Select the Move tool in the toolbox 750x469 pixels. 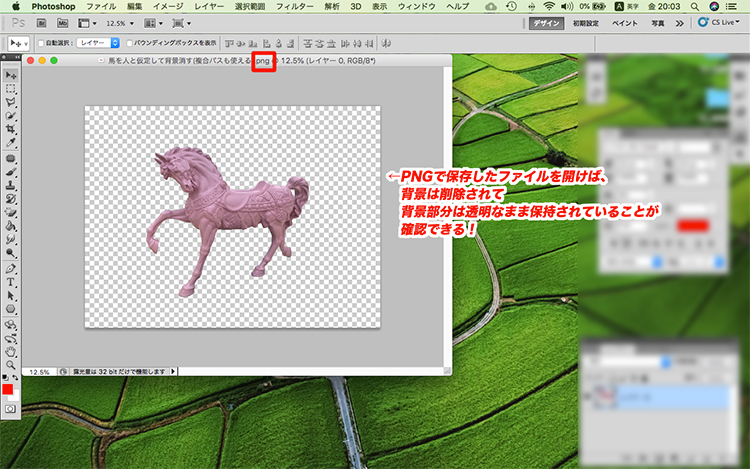pos(11,76)
